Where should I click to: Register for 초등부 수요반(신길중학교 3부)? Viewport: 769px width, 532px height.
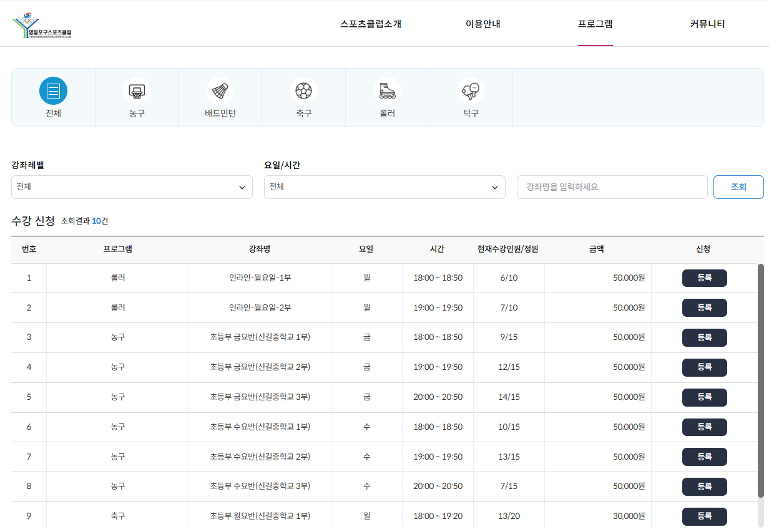(704, 486)
